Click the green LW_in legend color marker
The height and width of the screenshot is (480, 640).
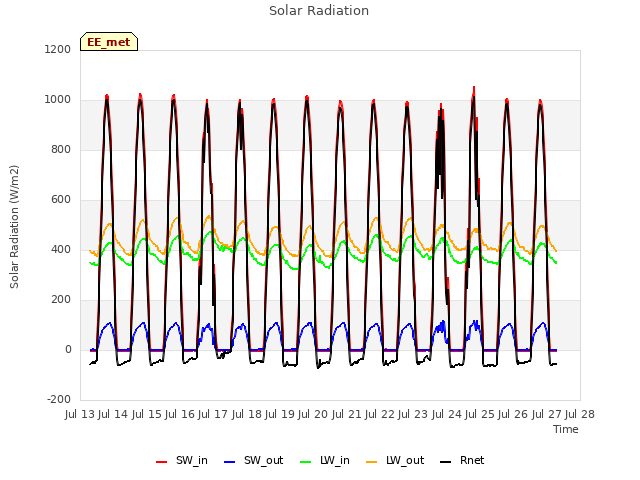pyautogui.click(x=306, y=462)
